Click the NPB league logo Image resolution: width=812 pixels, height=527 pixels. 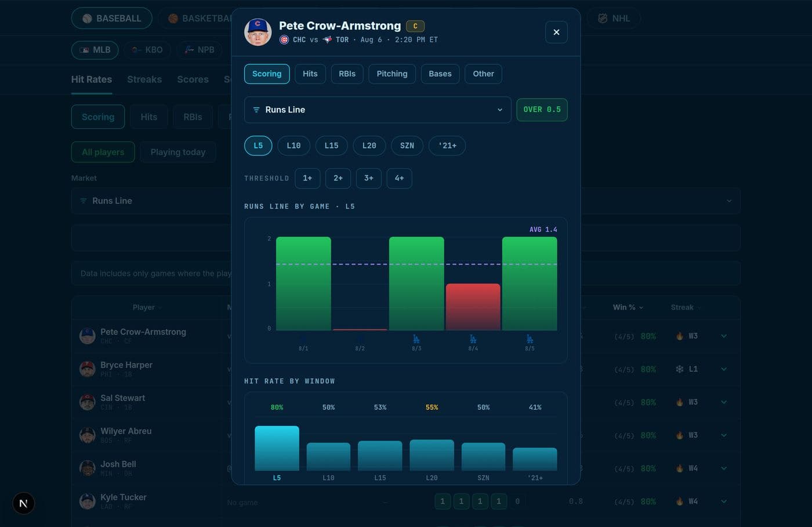pos(189,50)
